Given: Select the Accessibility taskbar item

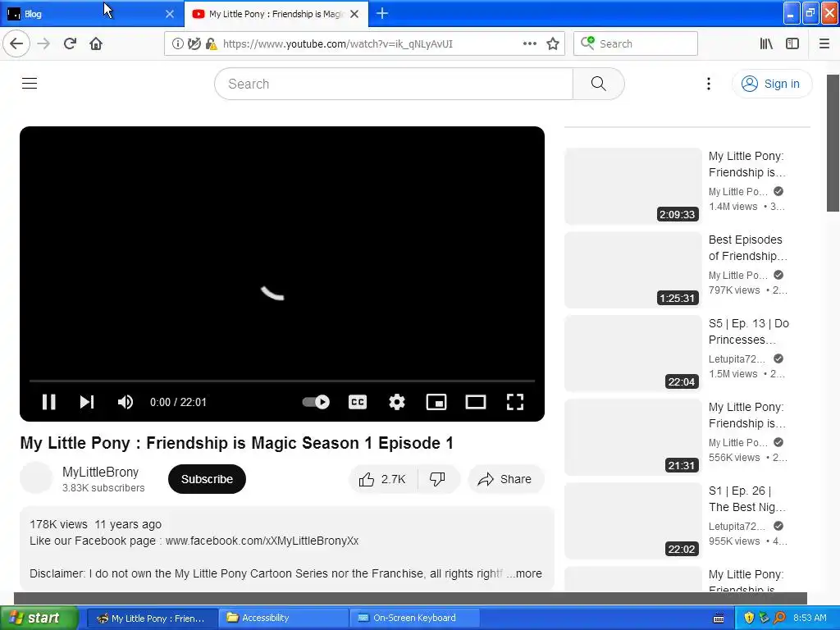Looking at the screenshot, I should [284, 619].
